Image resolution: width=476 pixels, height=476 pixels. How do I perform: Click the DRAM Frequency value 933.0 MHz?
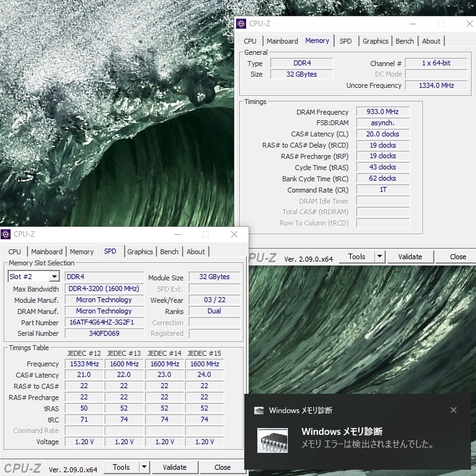pyautogui.click(x=383, y=112)
